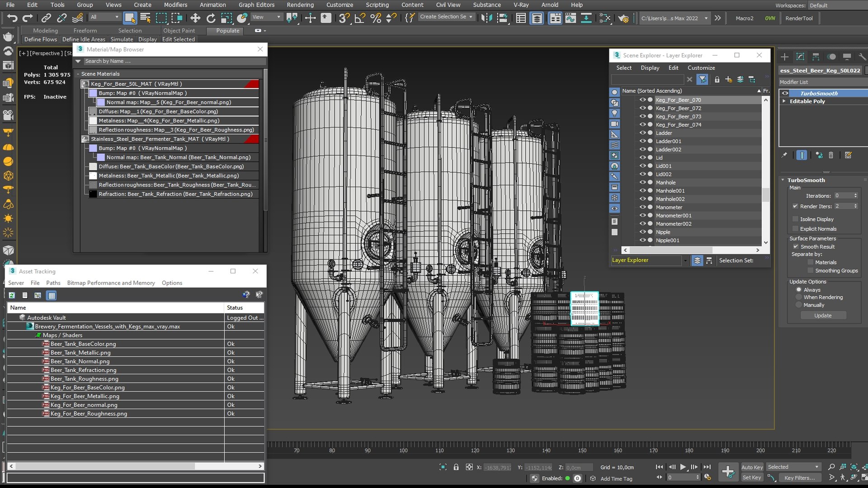This screenshot has width=868, height=488.
Task: Select the When Rendering radio option
Action: tap(799, 297)
